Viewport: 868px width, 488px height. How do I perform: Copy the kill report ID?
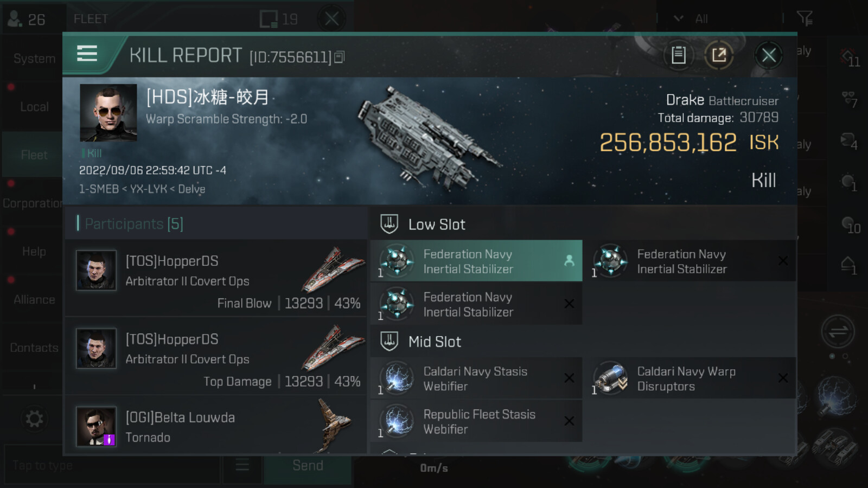(x=339, y=57)
